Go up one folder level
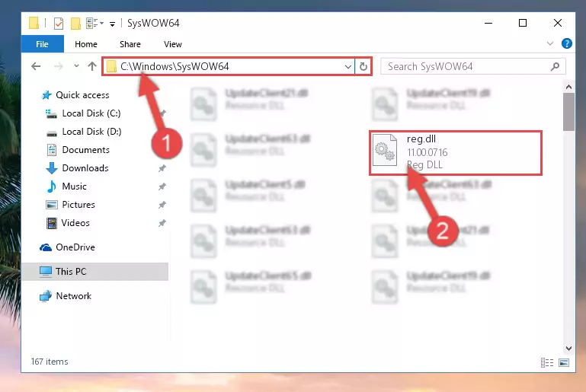The image size is (586, 392). [x=92, y=66]
